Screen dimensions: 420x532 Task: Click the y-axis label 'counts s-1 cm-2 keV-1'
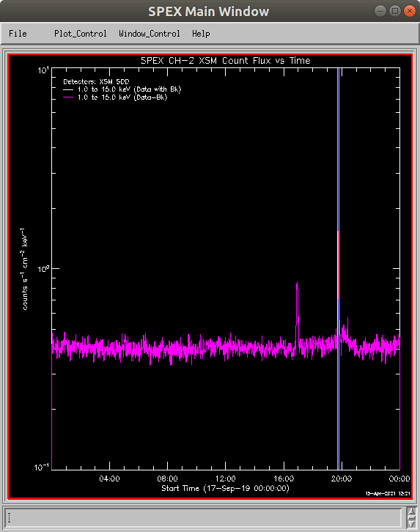pyautogui.click(x=24, y=269)
